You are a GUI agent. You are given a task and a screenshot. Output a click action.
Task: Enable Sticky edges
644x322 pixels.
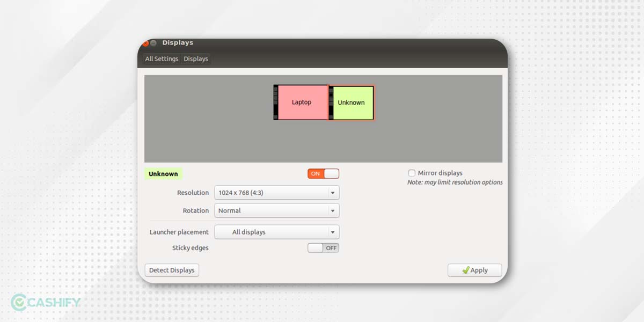click(x=323, y=247)
